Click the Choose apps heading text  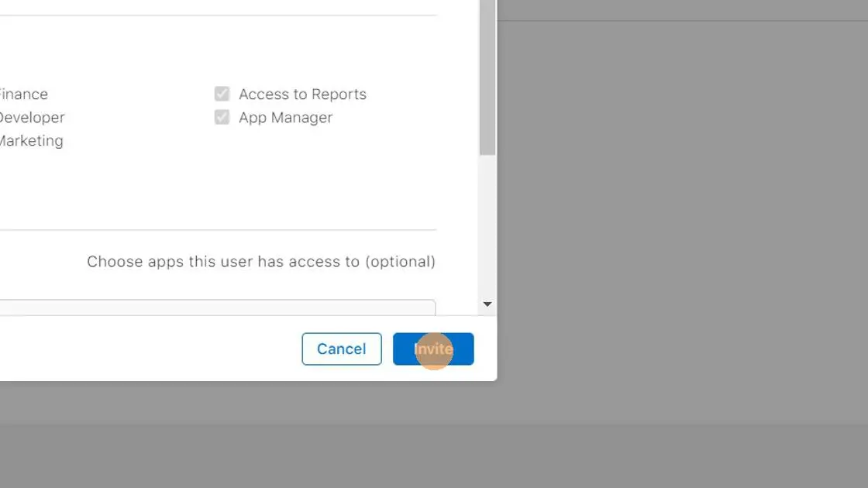pos(260,261)
